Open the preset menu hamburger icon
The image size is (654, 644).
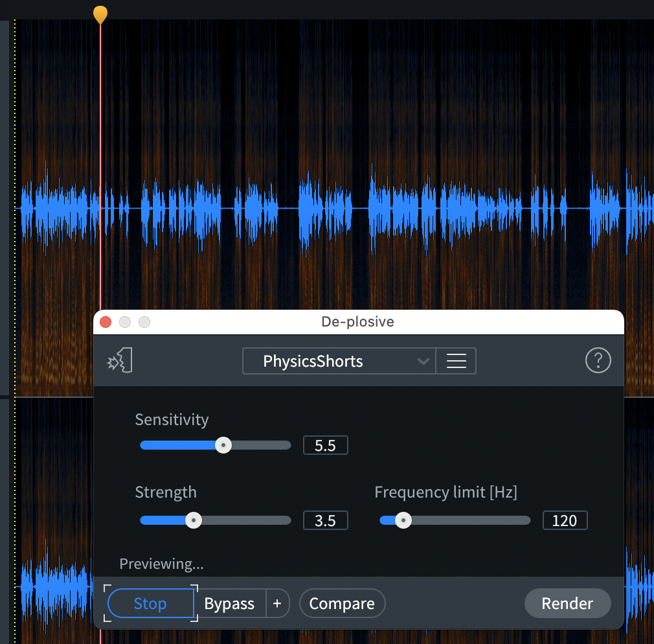coord(457,361)
